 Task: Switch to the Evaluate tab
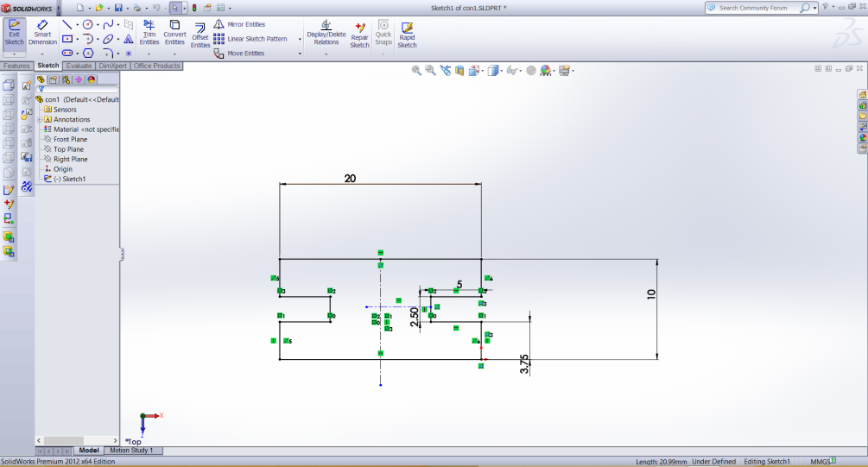[79, 66]
